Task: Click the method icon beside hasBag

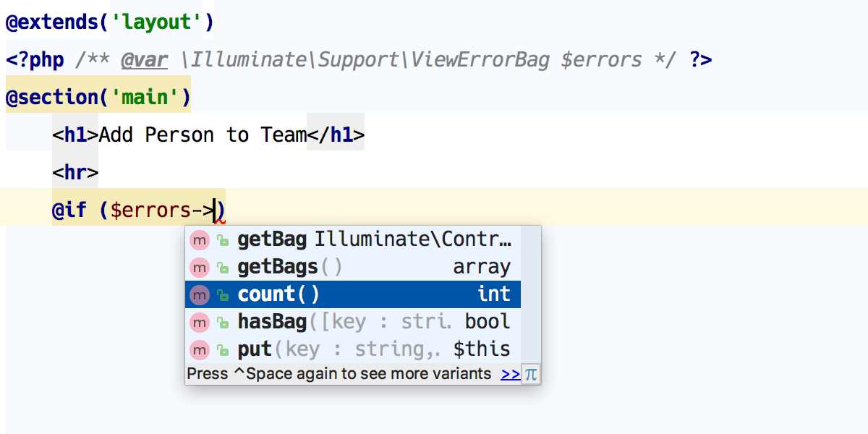Action: (x=200, y=322)
